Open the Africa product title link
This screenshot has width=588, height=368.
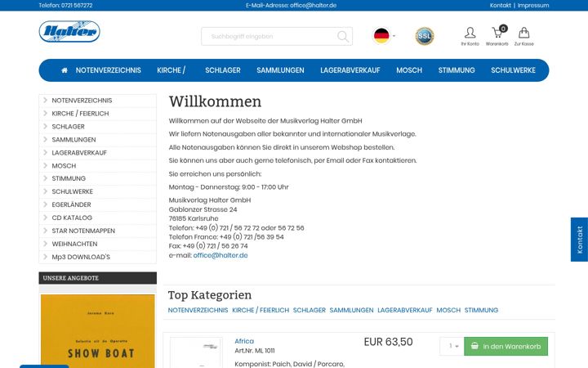click(x=244, y=341)
